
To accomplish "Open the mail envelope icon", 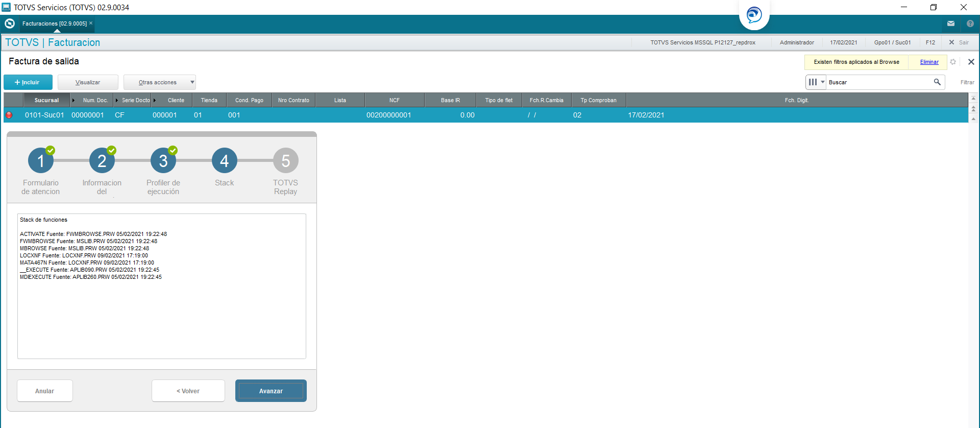I will pos(951,23).
